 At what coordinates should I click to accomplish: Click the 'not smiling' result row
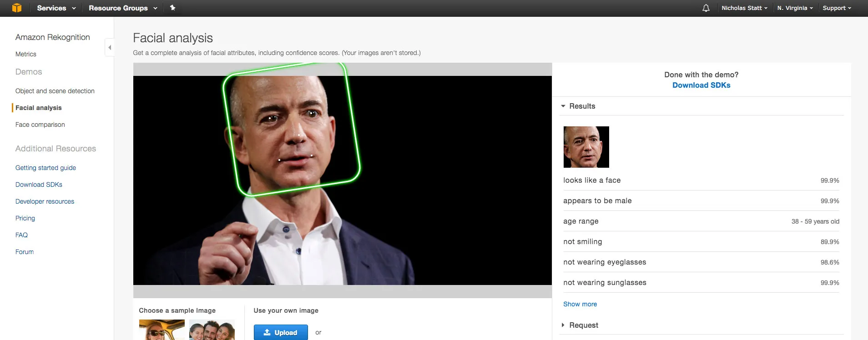click(x=701, y=242)
